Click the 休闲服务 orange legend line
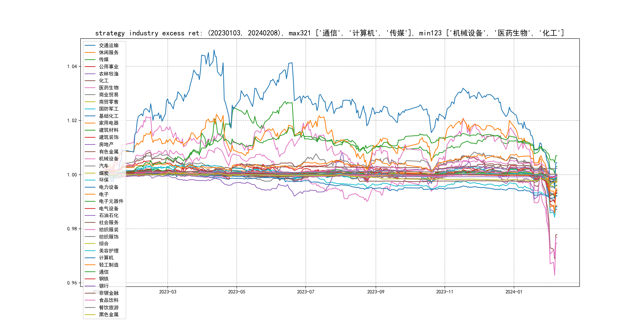644x322 pixels. (x=90, y=52)
